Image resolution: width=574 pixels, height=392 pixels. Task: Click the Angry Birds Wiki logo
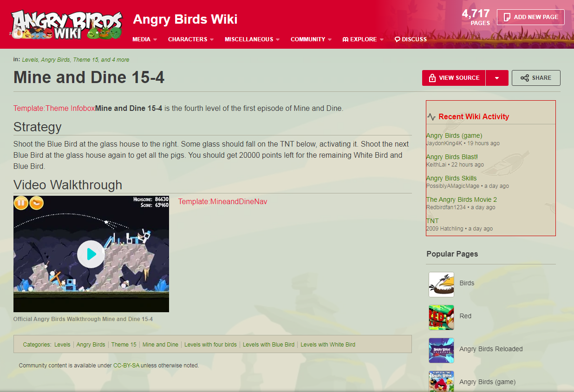click(67, 24)
